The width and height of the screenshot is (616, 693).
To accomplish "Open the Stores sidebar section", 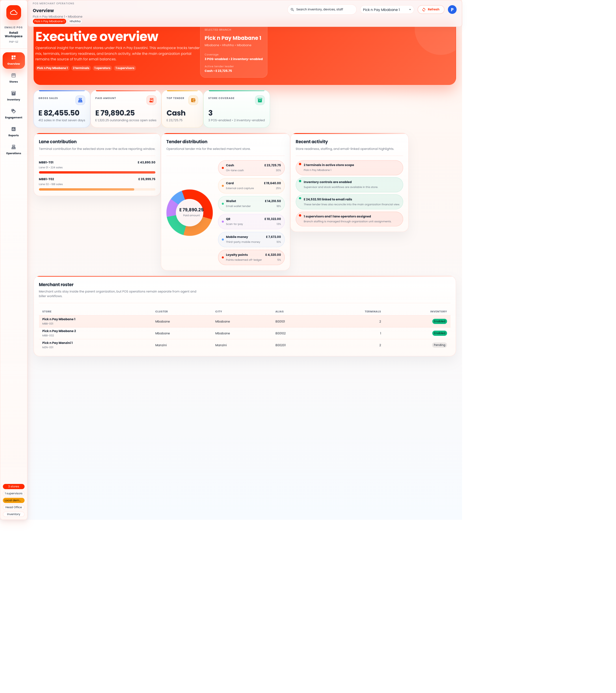I will (14, 78).
